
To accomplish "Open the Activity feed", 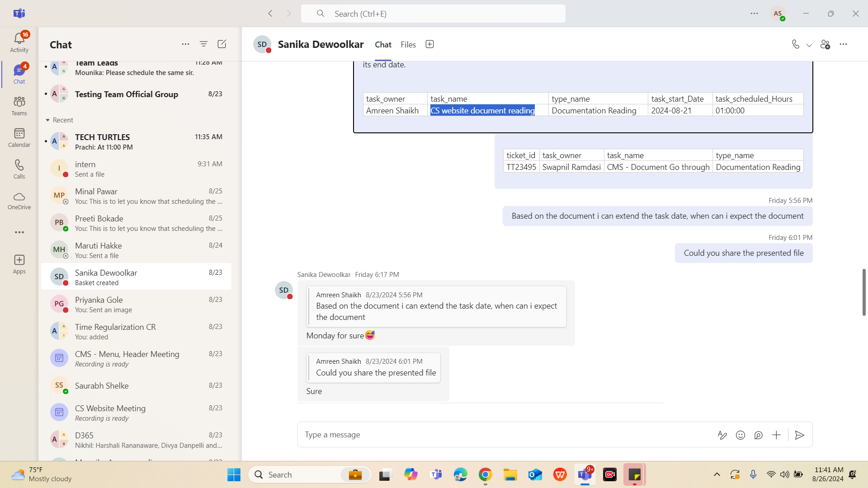I will pyautogui.click(x=19, y=42).
